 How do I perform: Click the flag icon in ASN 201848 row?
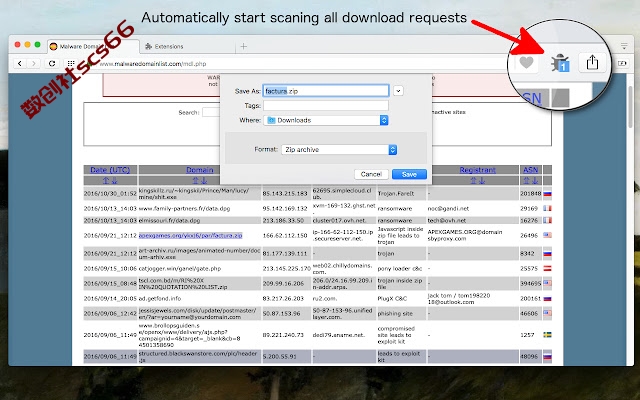tap(547, 193)
